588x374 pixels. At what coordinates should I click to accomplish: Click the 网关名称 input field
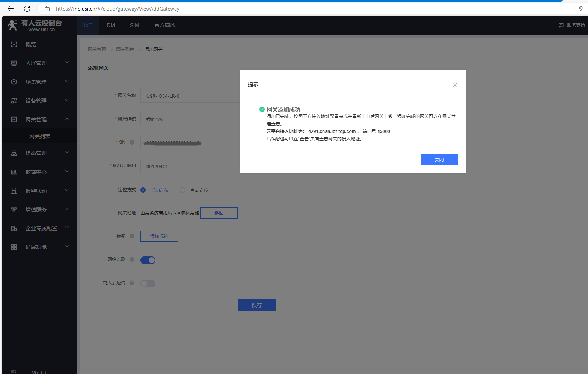(x=190, y=96)
